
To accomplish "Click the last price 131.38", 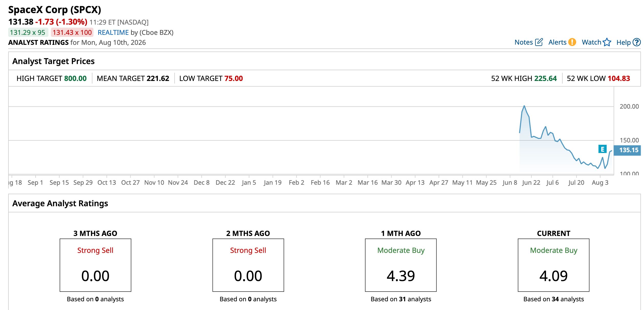I will point(21,22).
